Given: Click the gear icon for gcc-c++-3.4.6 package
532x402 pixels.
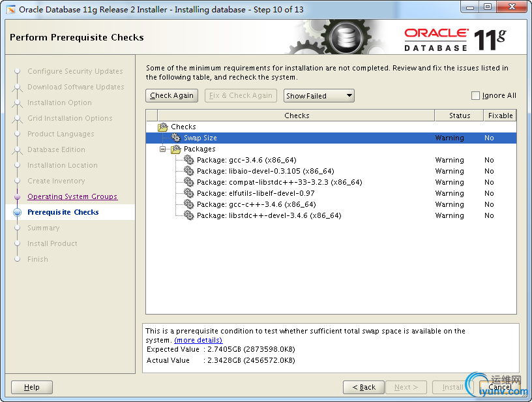Looking at the screenshot, I should click(x=188, y=204).
